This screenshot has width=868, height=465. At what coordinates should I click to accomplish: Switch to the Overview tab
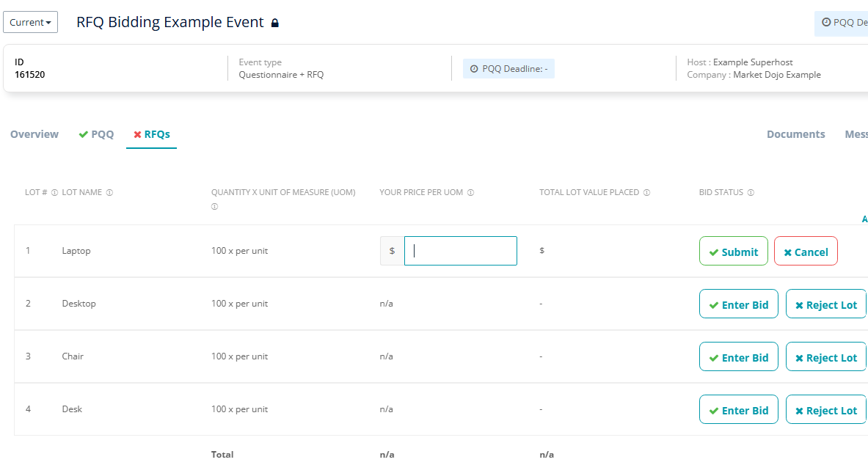click(34, 134)
